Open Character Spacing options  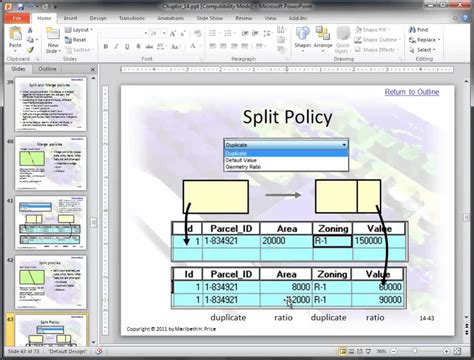(x=161, y=47)
